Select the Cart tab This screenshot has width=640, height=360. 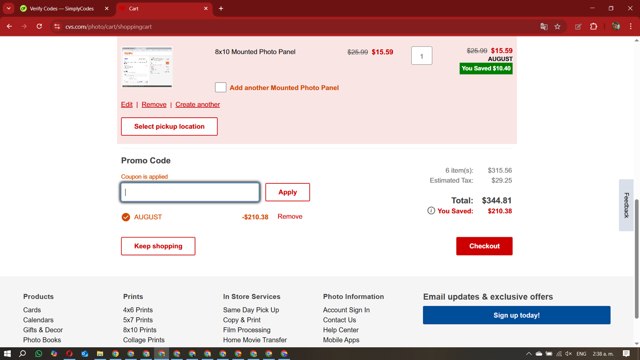164,9
